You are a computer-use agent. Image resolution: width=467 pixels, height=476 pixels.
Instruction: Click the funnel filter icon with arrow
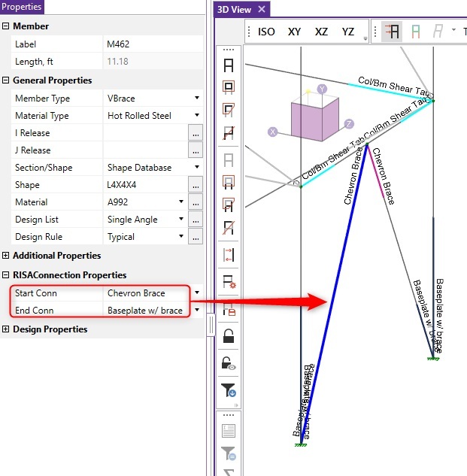[x=229, y=390]
